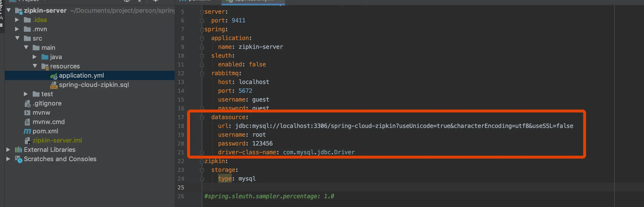644x207 pixels.
Task: Click the test folder icon
Action: [x=36, y=94]
